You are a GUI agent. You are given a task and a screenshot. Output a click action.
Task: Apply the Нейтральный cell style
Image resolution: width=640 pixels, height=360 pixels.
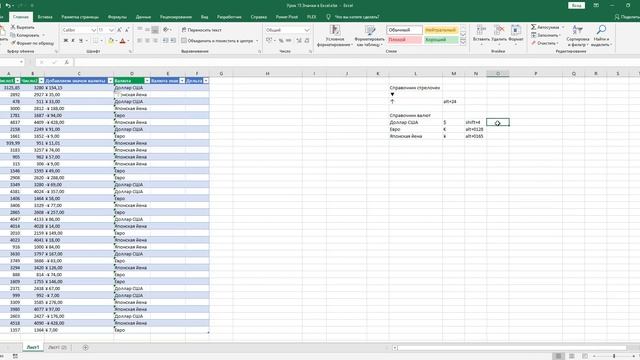tap(441, 30)
